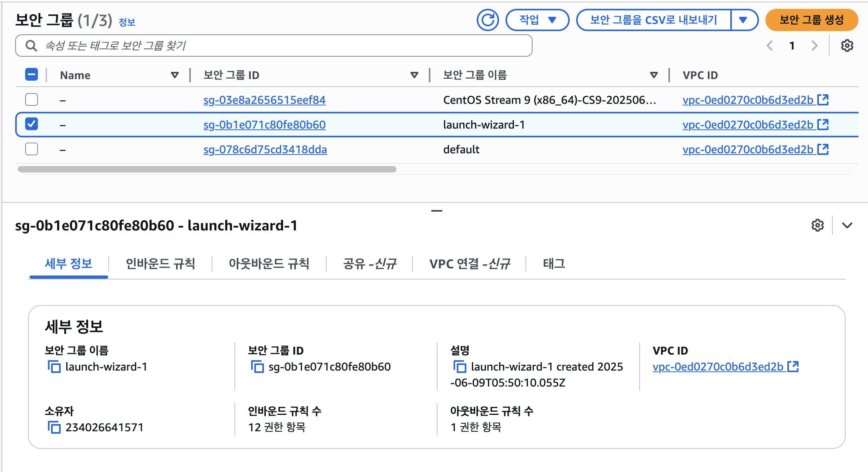
Task: Switch to the 아웃바운드 규칙 tab
Action: pos(269,264)
